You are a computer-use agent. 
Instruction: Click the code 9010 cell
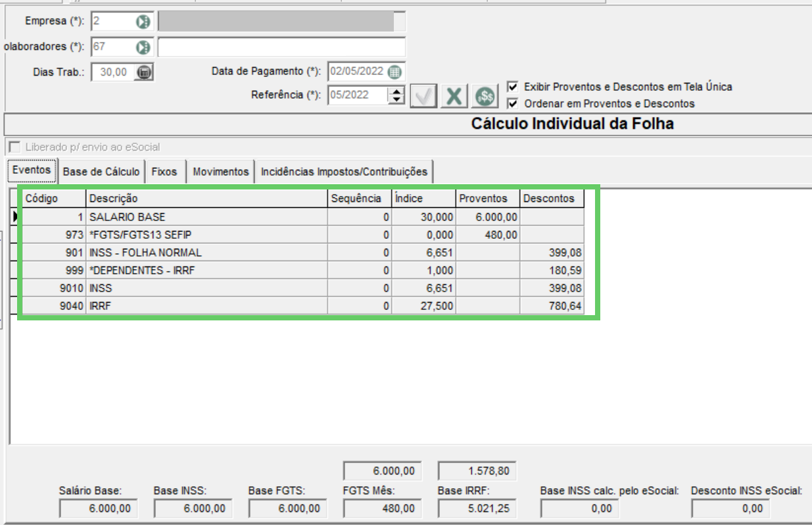(x=55, y=287)
